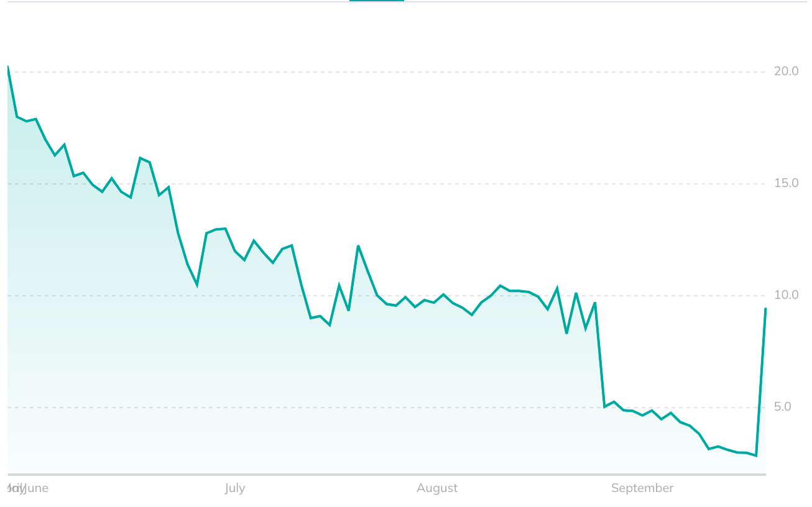Screen dimensions: 812x507
Task: Click the June peak just above 16
Action: (141, 158)
